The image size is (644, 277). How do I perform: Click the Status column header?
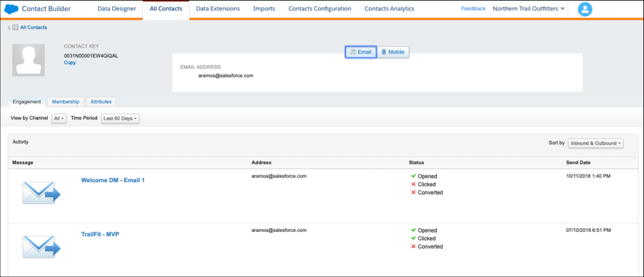point(416,162)
